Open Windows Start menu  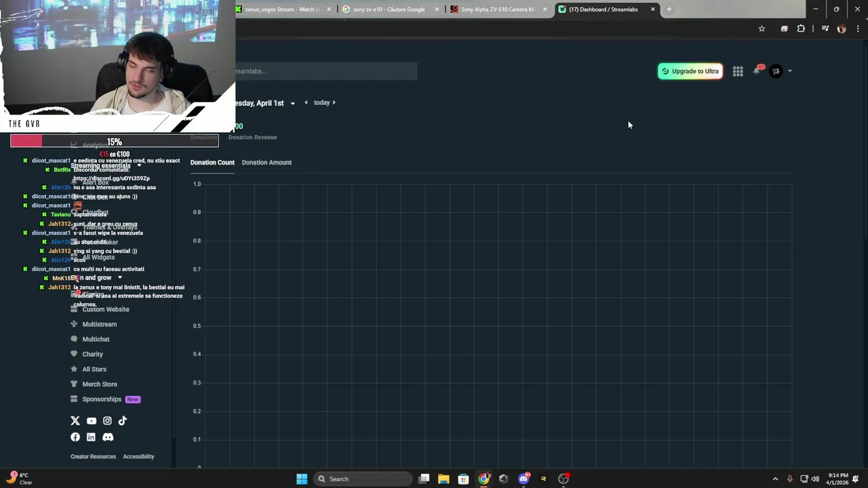point(302,479)
